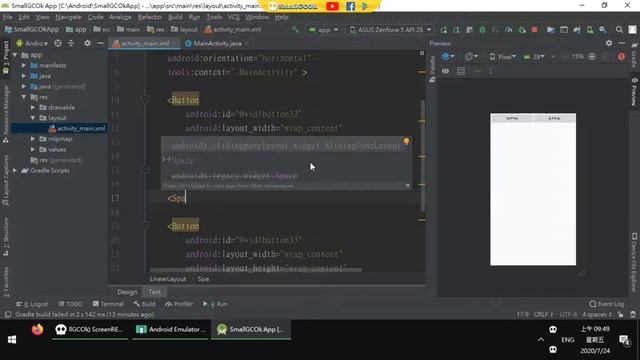
Task: Open the Windows notification center icon
Action: [x=624, y=340]
